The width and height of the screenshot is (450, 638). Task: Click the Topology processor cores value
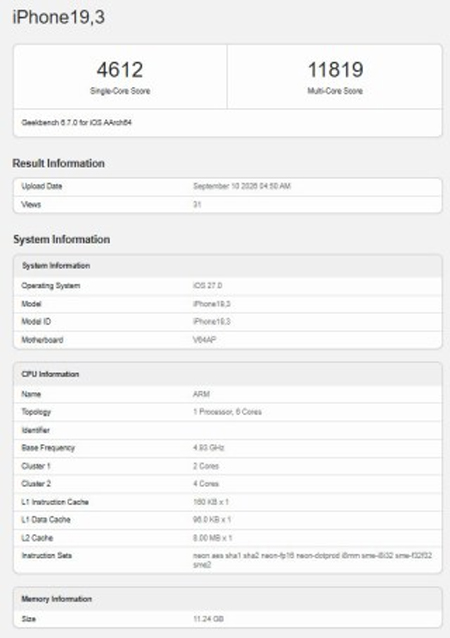click(x=227, y=412)
